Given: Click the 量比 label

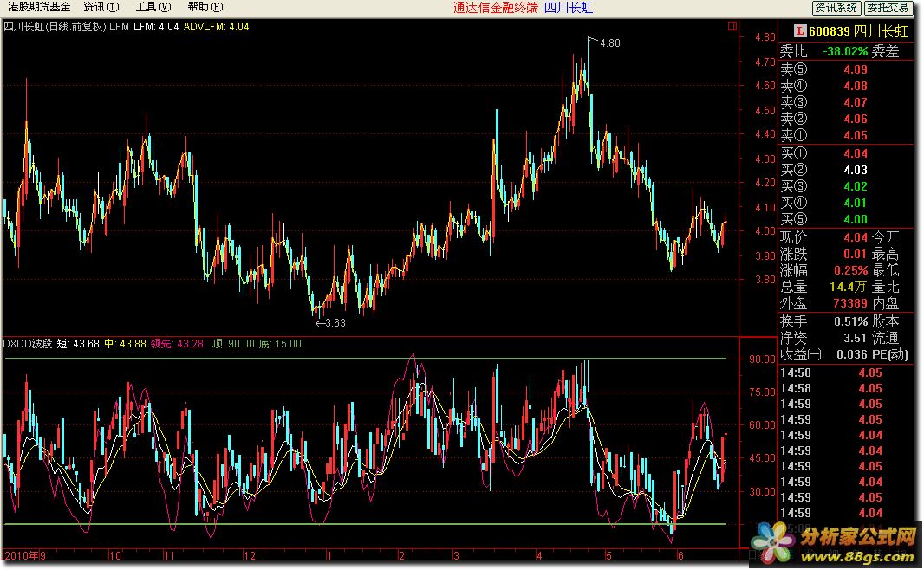Looking at the screenshot, I should 885,288.
